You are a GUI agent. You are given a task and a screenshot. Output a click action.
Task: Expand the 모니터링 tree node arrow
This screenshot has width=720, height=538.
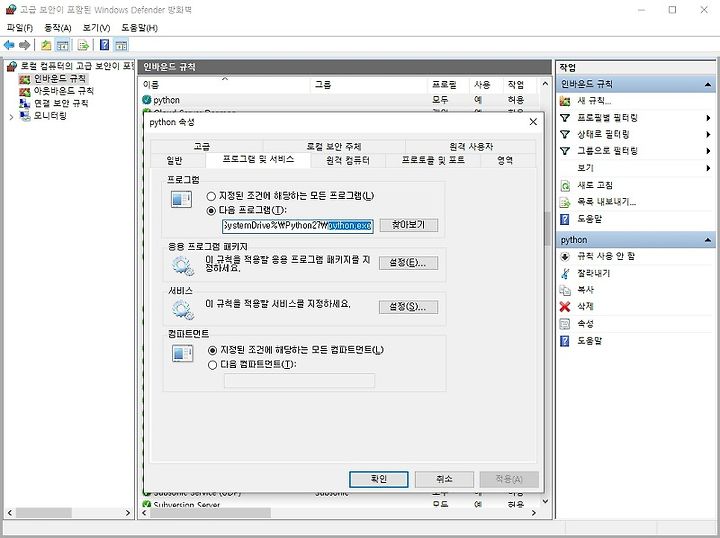pos(11,117)
